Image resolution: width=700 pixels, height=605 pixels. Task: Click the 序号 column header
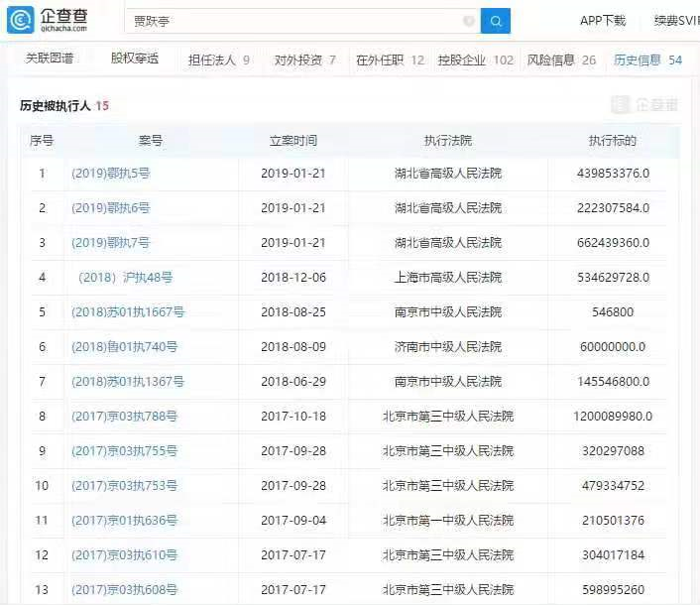42,141
